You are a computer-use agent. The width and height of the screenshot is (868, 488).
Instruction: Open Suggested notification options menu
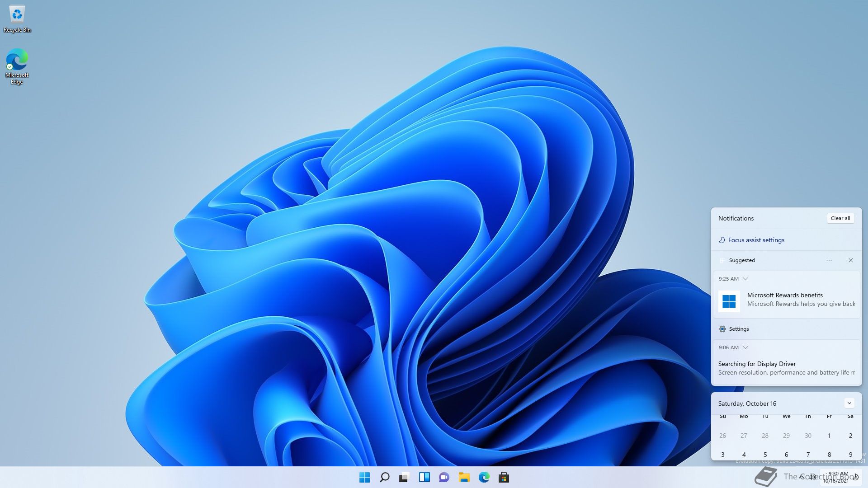click(x=829, y=260)
